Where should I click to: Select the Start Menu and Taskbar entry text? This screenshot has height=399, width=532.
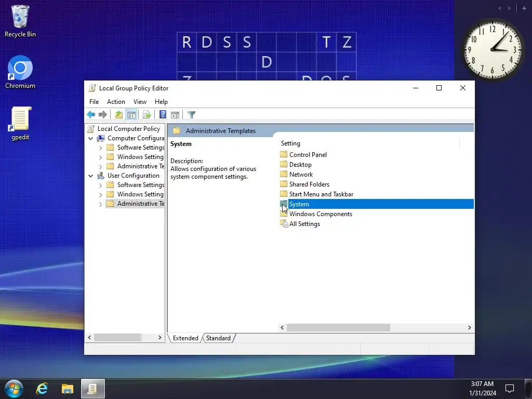coord(321,194)
